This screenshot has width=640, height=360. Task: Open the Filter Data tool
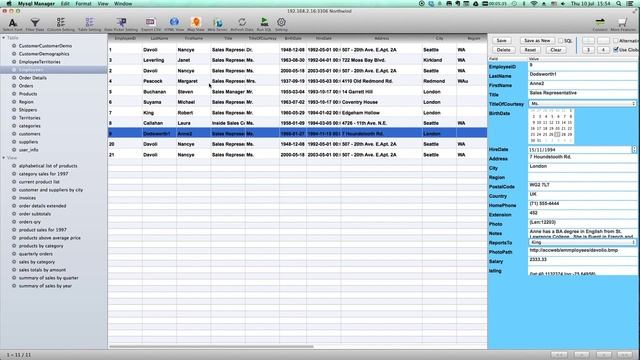coord(35,22)
